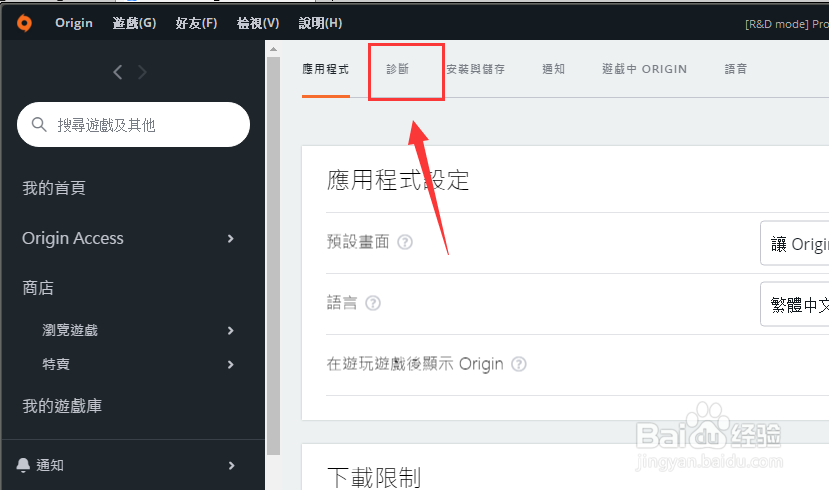Image resolution: width=829 pixels, height=490 pixels.
Task: Click the 下載限制 heading
Action: [374, 477]
